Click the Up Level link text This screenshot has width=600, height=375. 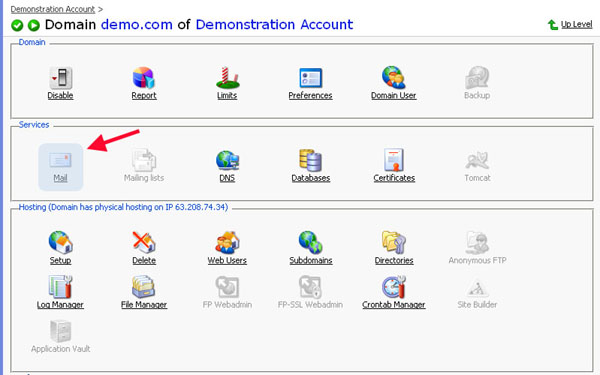coord(576,24)
